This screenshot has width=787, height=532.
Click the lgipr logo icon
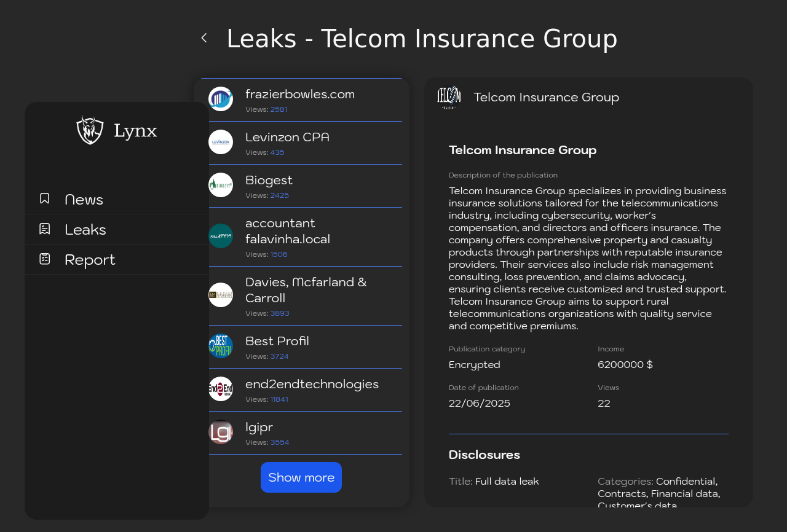click(221, 432)
